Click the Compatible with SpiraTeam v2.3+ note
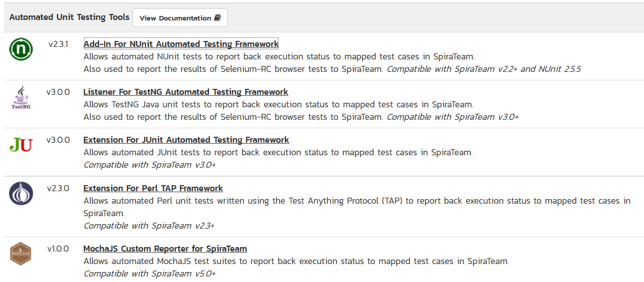 coord(149,226)
